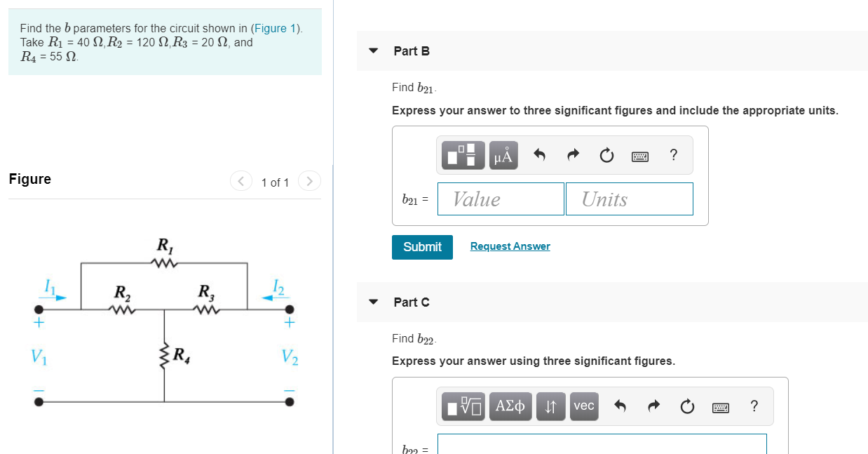Click the Value input field for b21

tap(500, 199)
